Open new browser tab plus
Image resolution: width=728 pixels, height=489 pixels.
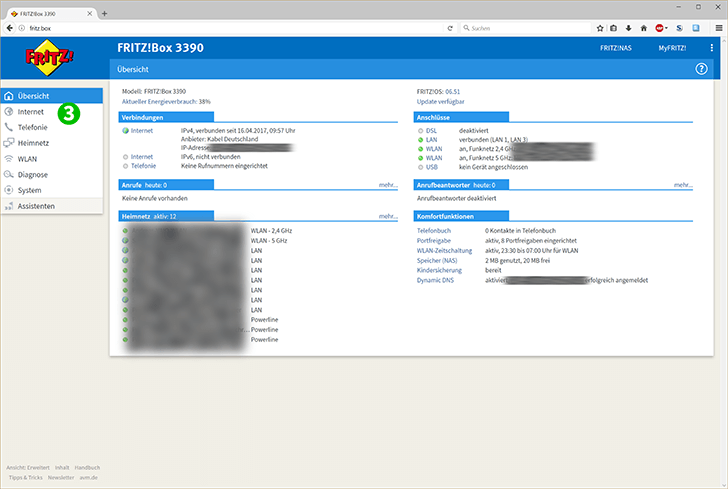pyautogui.click(x=104, y=13)
